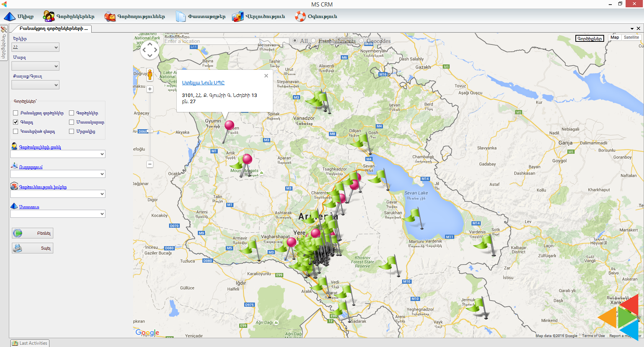Viewport: 644px width, 347px height.
Task: Click the Գործիքներ button on map
Action: pyautogui.click(x=590, y=38)
